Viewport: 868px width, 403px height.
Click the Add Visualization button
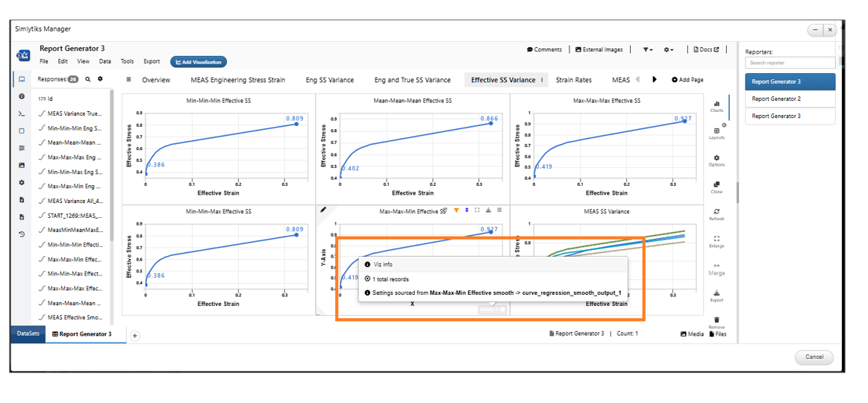pyautogui.click(x=199, y=62)
